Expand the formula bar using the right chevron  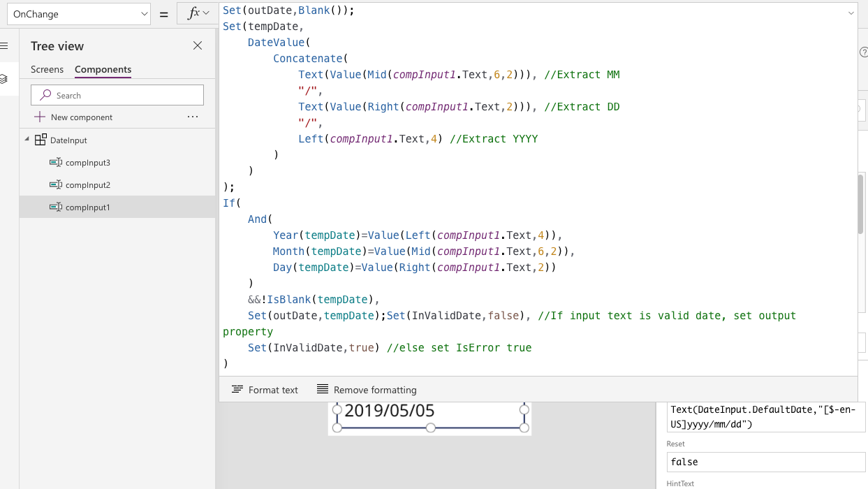pyautogui.click(x=851, y=12)
